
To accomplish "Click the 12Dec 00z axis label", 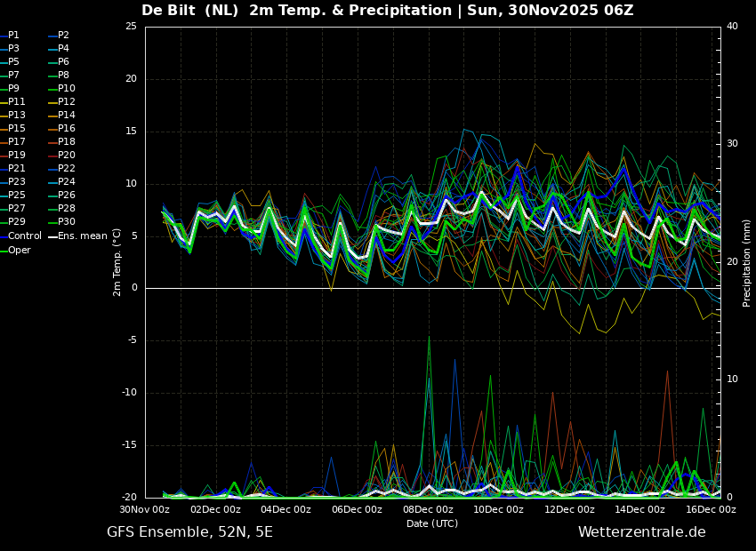I will point(569,510).
